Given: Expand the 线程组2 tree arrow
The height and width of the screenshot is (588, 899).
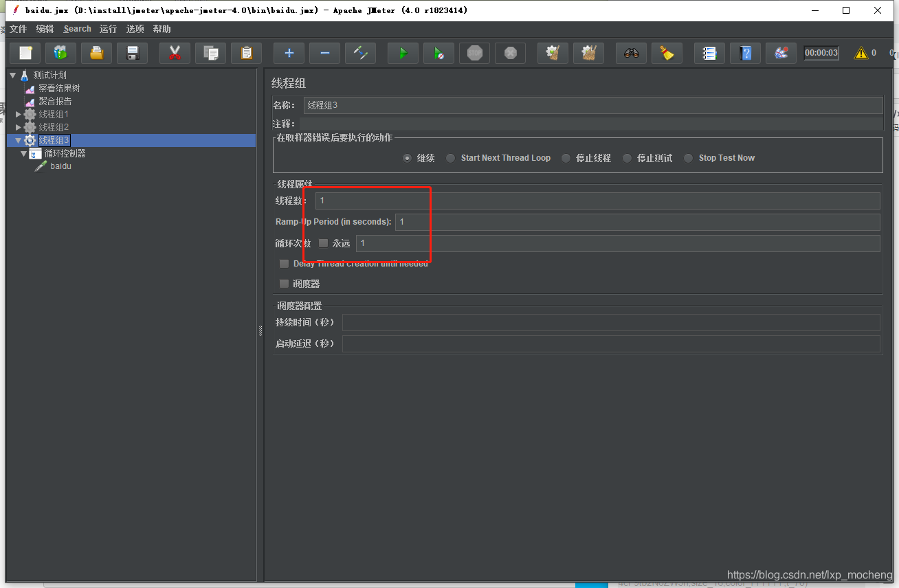Looking at the screenshot, I should 19,127.
